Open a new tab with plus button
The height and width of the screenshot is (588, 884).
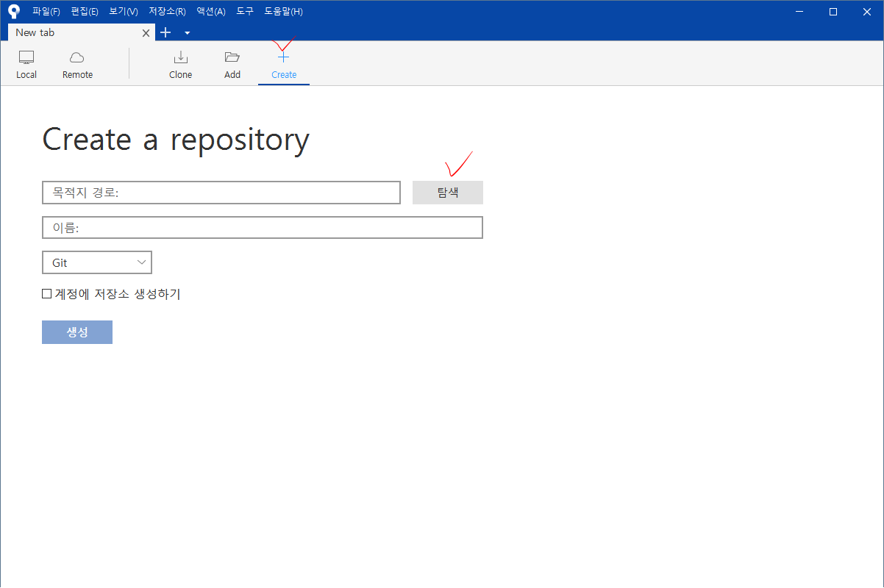[165, 32]
